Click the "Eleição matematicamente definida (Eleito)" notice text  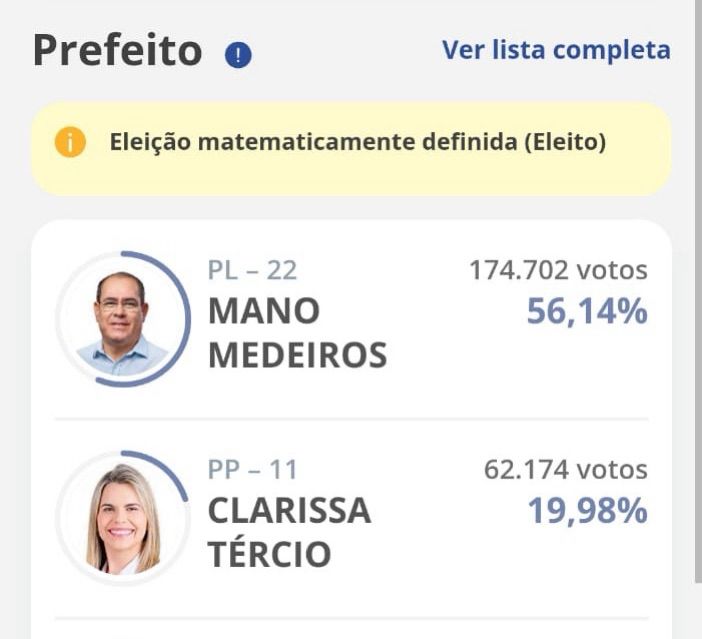(358, 142)
